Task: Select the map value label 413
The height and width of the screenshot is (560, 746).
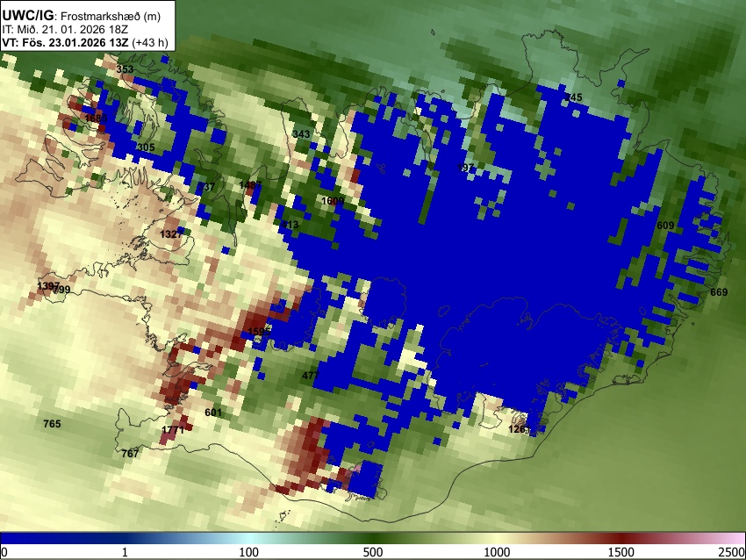Action: 290,225
